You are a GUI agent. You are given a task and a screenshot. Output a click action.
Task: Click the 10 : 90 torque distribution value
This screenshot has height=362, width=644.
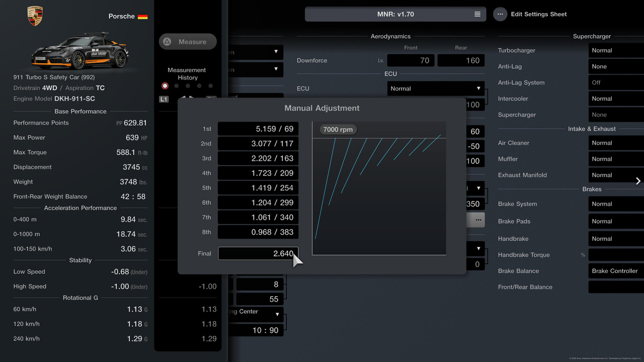coord(260,330)
